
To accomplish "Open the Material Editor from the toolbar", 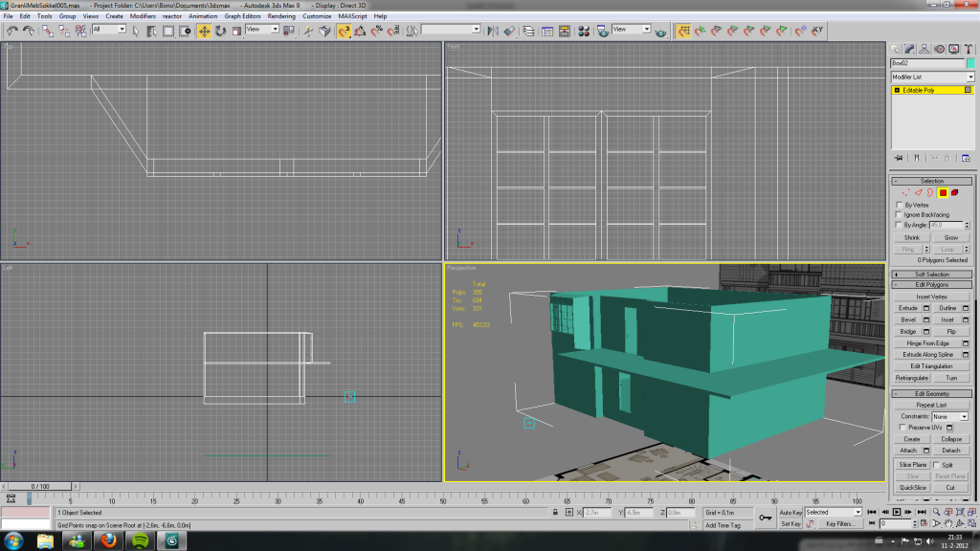I will coord(583,31).
